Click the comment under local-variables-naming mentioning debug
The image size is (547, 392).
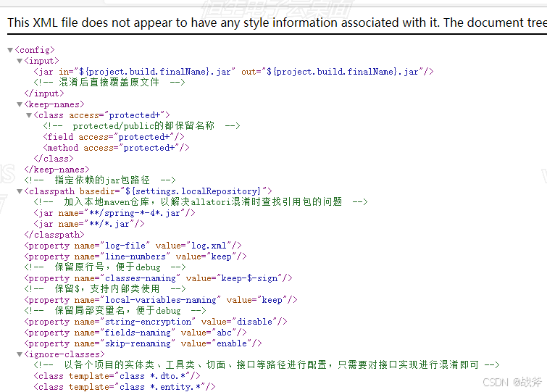coord(115,311)
